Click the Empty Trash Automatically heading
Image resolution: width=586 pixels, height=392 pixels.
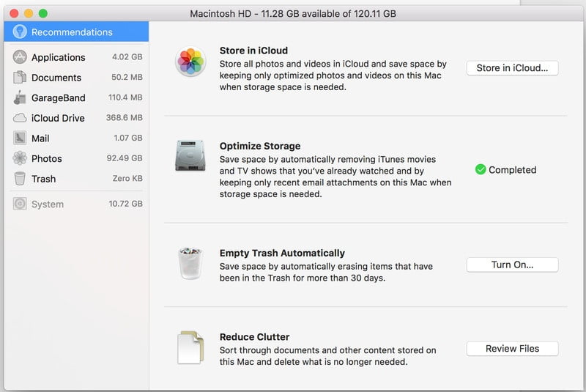tap(282, 253)
